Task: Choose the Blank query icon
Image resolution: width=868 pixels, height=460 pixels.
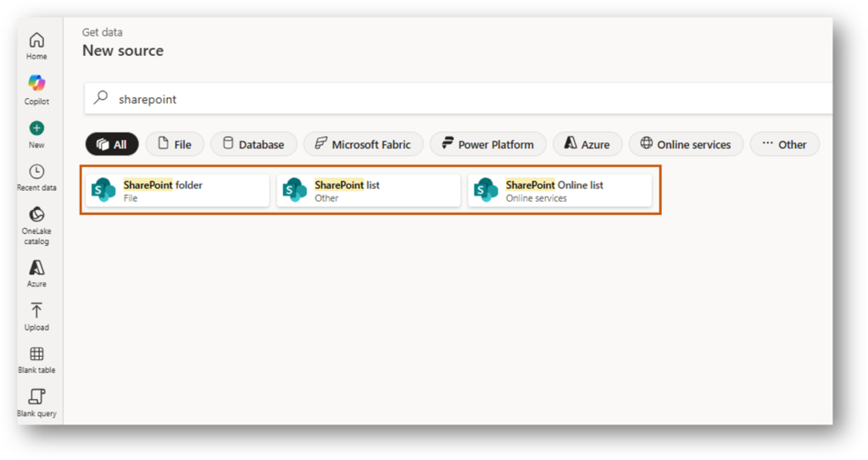Action: 36,396
